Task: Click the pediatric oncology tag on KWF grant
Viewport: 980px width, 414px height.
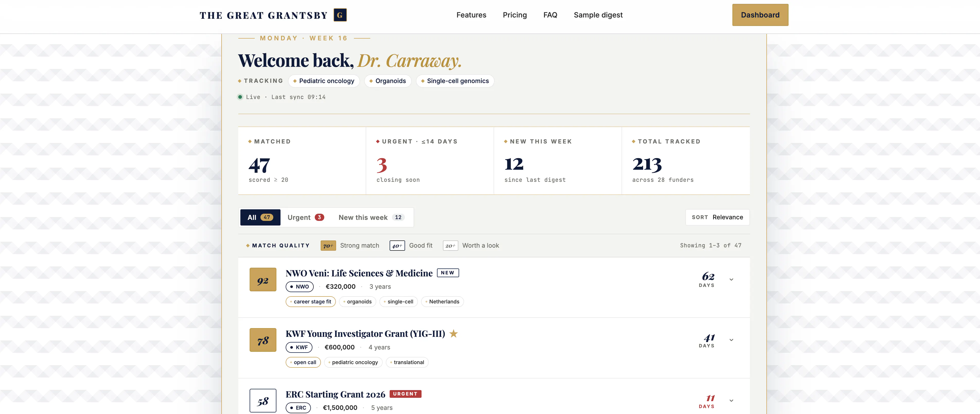Action: 353,362
